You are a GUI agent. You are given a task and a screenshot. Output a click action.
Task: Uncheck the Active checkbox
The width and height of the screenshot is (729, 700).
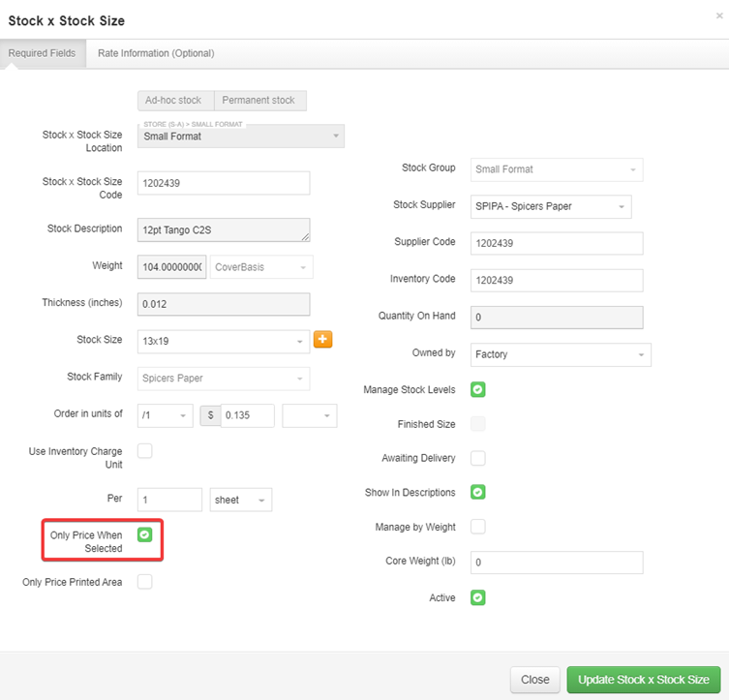click(x=477, y=597)
